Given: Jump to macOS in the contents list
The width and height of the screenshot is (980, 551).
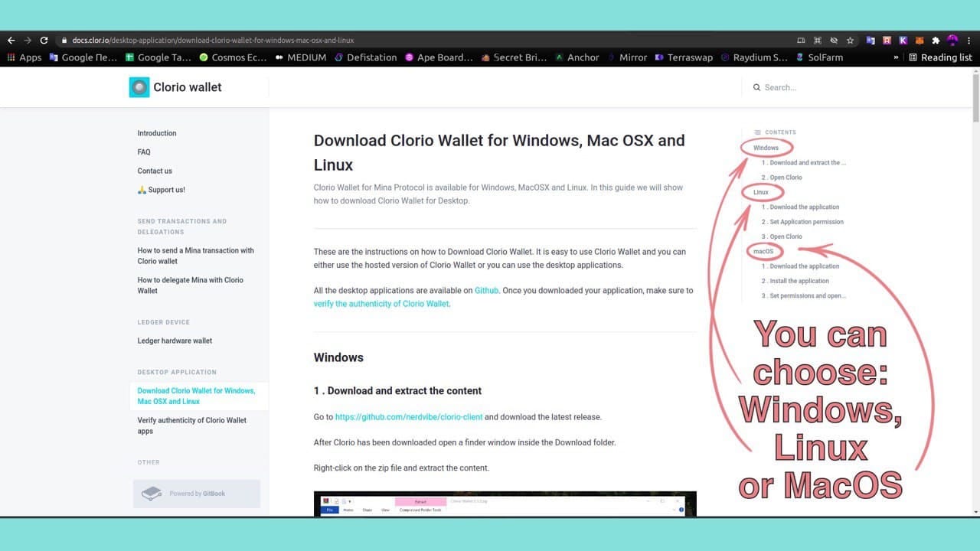Looking at the screenshot, I should click(763, 251).
